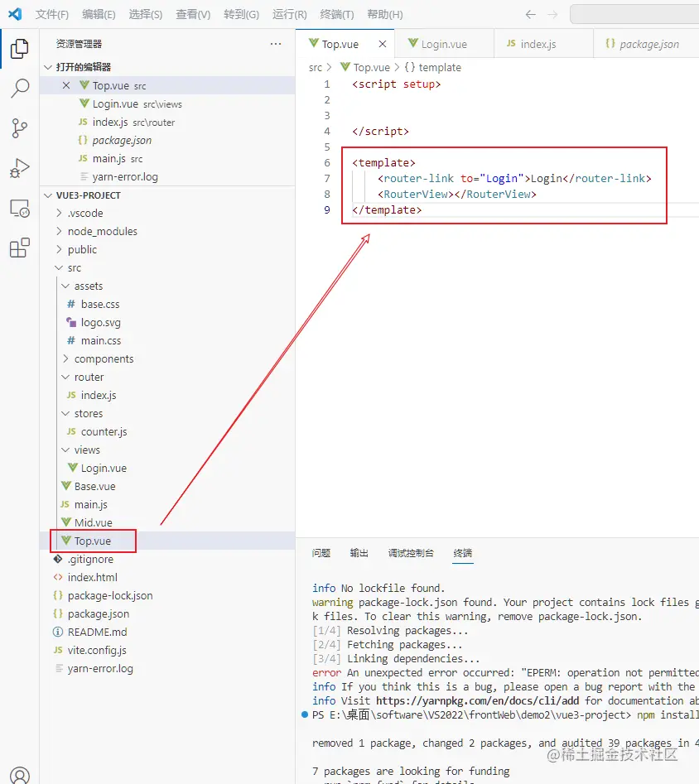Collapse the VUE3-PROJECT section
This screenshot has height=784, width=699.
tap(167, 195)
